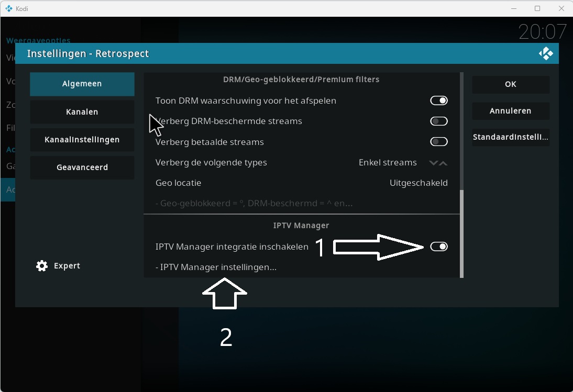Click the 20:07 clock in Kodi
Screen dimensions: 573x392
[x=543, y=32]
